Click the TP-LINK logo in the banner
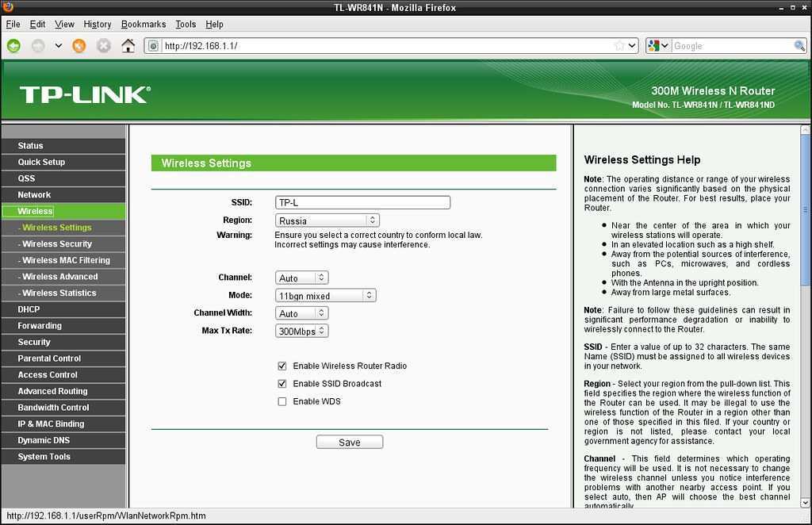The height and width of the screenshot is (525, 812). (86, 94)
